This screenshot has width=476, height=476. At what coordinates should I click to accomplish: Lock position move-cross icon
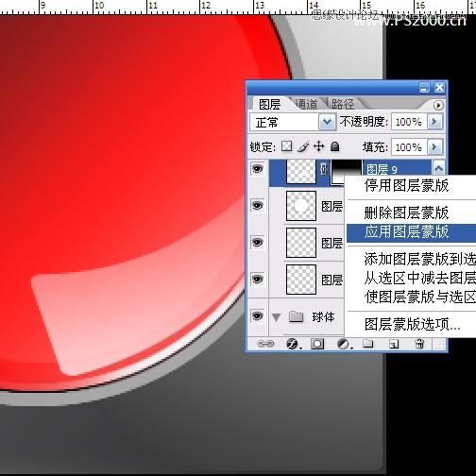tap(319, 146)
